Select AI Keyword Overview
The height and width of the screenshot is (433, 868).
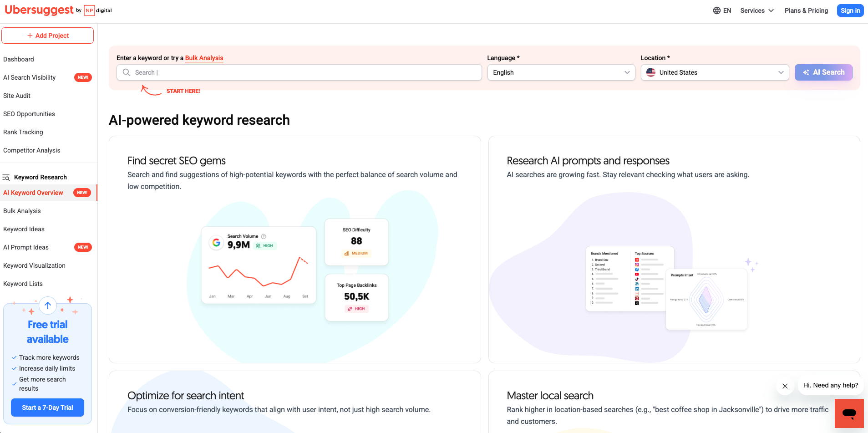[33, 193]
